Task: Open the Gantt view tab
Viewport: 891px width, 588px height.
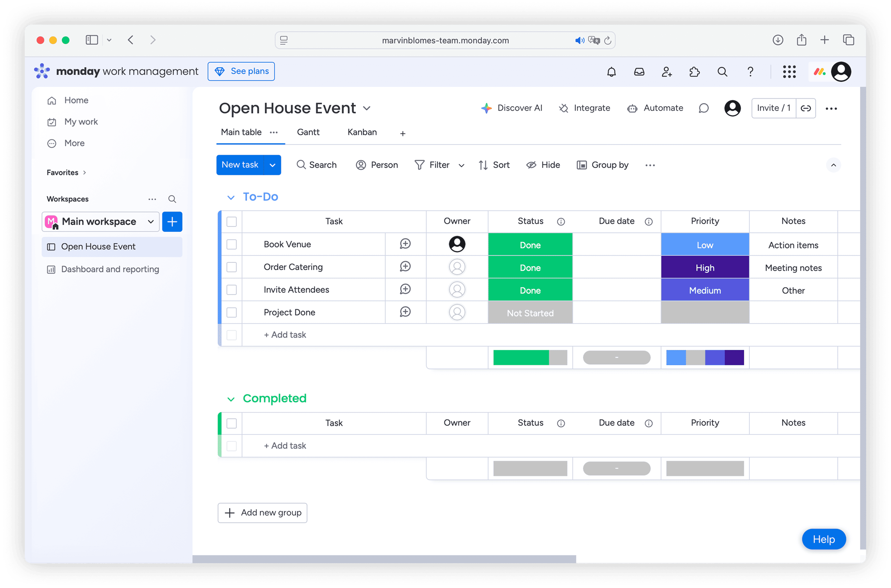Action: (x=308, y=132)
